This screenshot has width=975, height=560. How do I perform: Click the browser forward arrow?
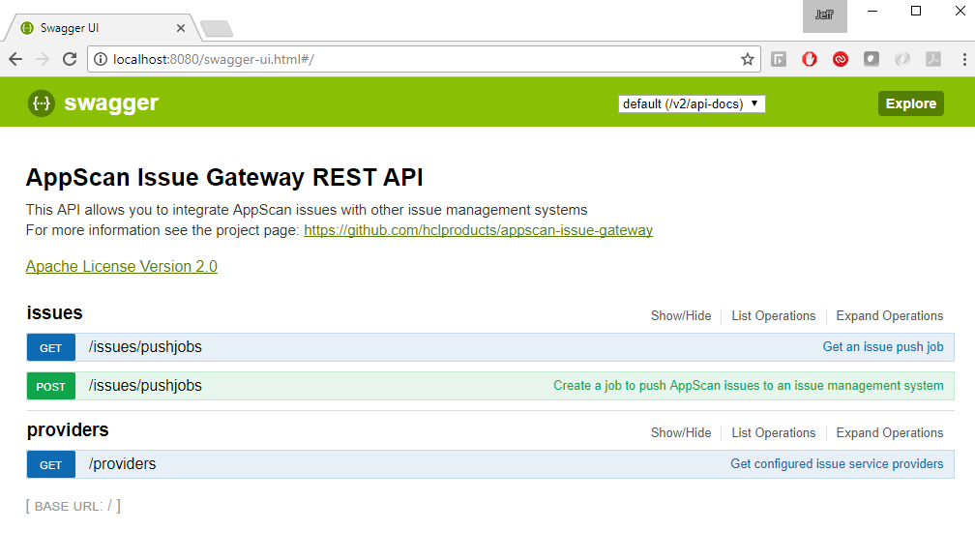43,59
